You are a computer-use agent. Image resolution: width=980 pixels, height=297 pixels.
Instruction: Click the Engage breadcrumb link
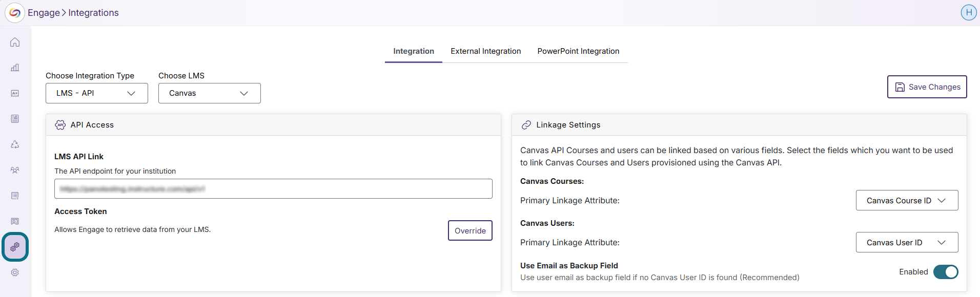44,13
